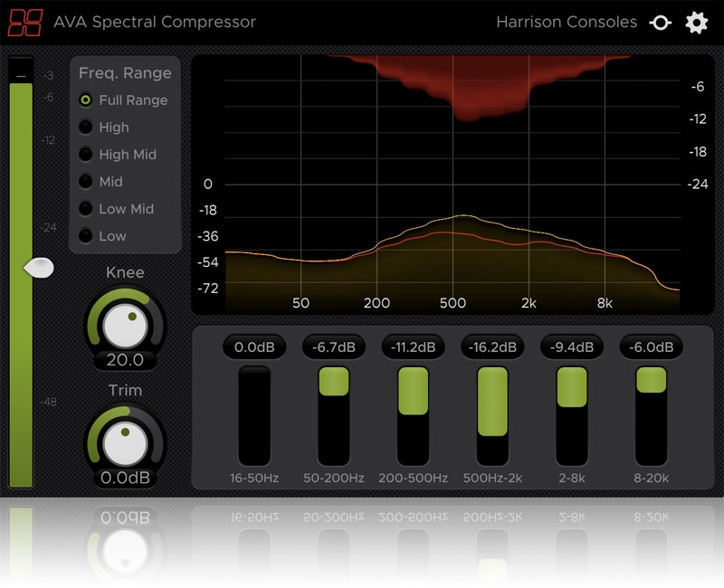
Task: Click the Knee knob
Action: (125, 323)
